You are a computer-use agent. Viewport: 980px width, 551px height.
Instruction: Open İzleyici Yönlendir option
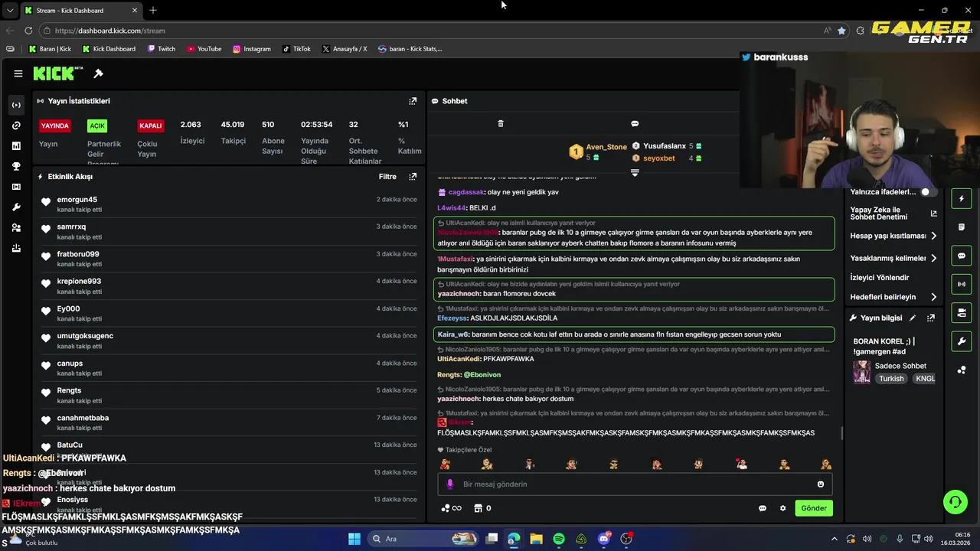tap(880, 277)
